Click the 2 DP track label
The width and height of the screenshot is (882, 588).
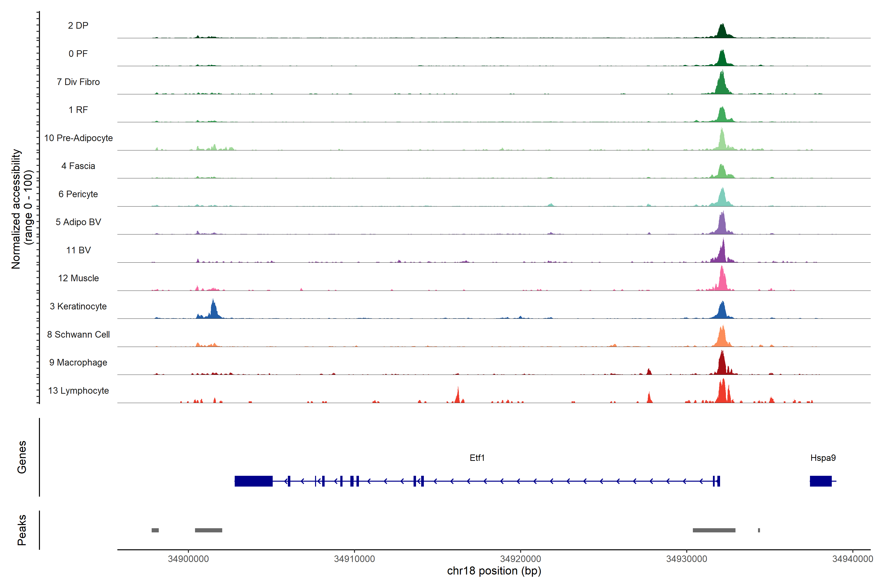(78, 25)
